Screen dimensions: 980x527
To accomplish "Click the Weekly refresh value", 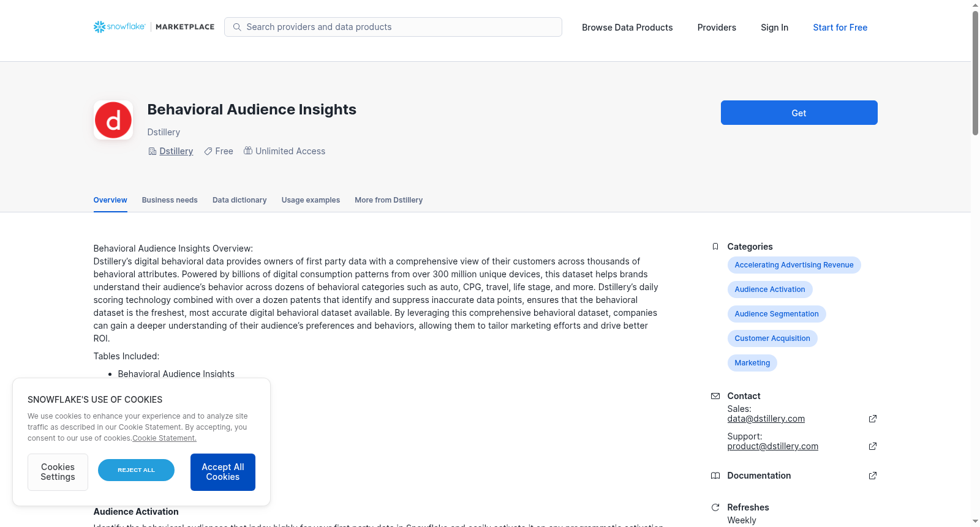I will 741,520.
